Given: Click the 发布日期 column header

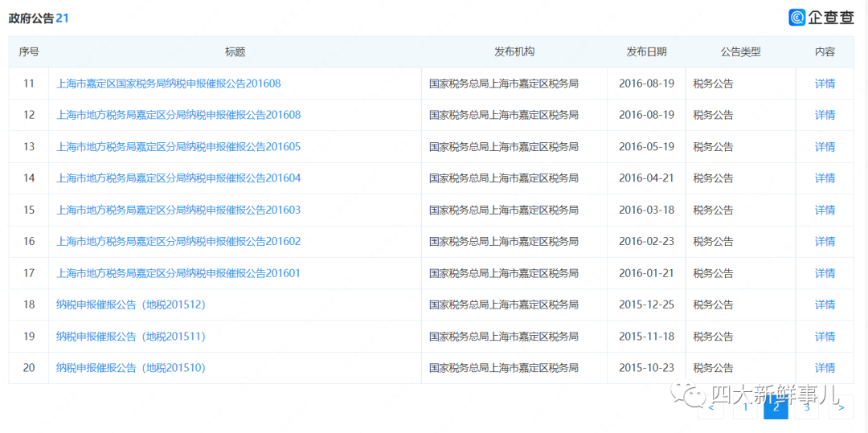Looking at the screenshot, I should (x=646, y=52).
